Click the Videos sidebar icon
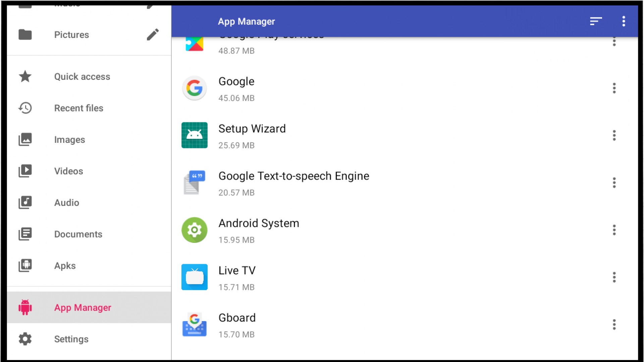 click(25, 171)
